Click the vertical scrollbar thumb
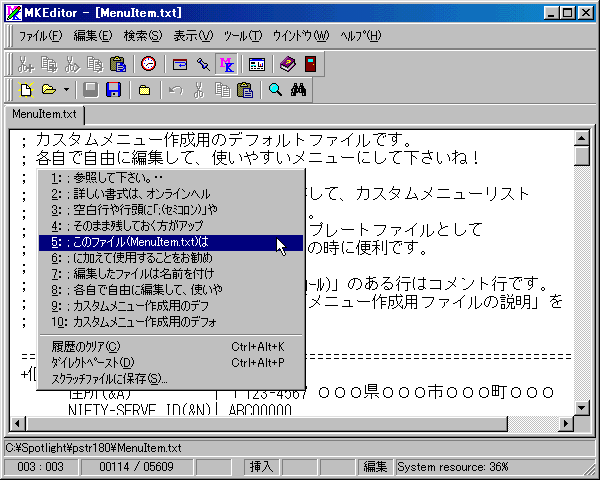This screenshot has width=600, height=480. tap(582, 156)
